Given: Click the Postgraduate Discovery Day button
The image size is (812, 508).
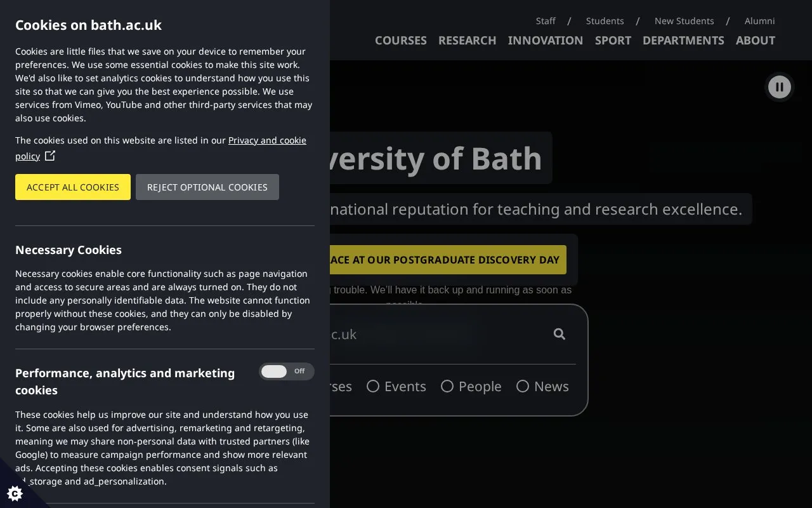Looking at the screenshot, I should coord(448,260).
